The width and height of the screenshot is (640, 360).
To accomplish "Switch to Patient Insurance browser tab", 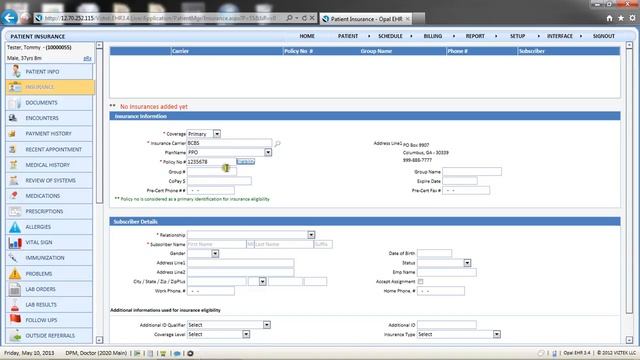I will click(366, 19).
